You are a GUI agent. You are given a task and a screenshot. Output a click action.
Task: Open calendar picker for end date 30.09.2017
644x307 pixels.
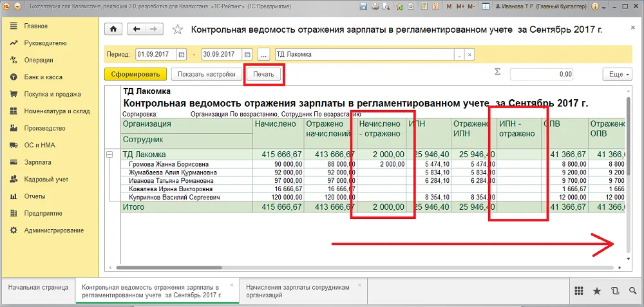[247, 54]
